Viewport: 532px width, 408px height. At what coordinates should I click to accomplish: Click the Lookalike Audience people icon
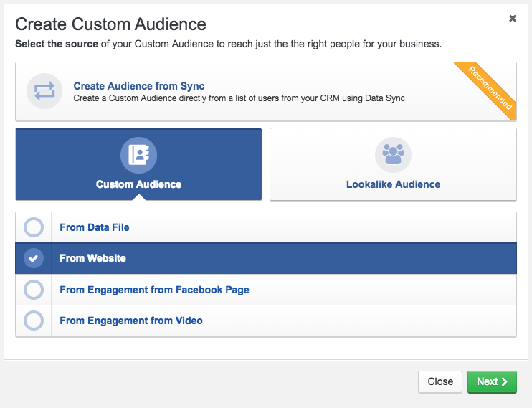pos(393,155)
